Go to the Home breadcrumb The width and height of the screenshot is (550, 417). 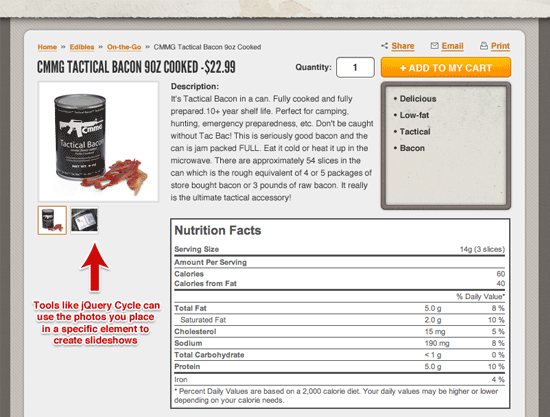pos(47,47)
